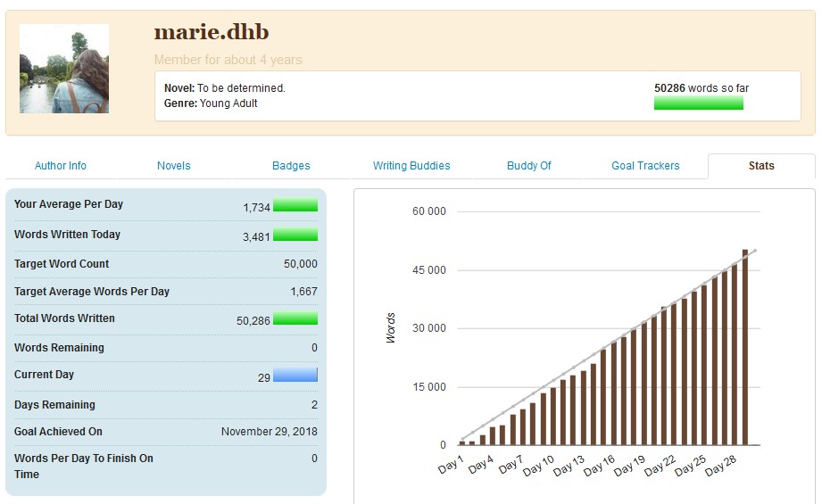Viewport: 822px width, 504px height.
Task: Click 'Words Per Day To Finish On Time' label
Action: (83, 466)
